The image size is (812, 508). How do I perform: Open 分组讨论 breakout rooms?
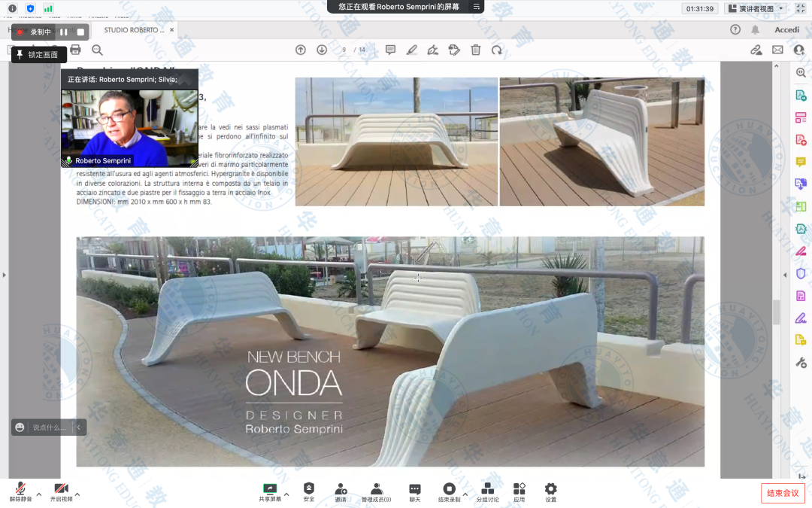[x=487, y=492]
